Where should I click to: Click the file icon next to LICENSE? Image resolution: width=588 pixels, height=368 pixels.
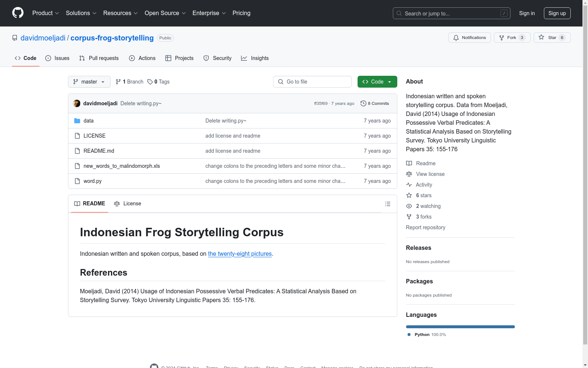(77, 136)
